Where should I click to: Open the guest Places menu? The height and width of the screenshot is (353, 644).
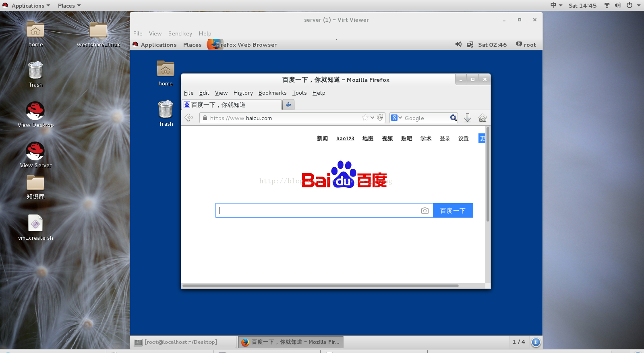click(192, 45)
